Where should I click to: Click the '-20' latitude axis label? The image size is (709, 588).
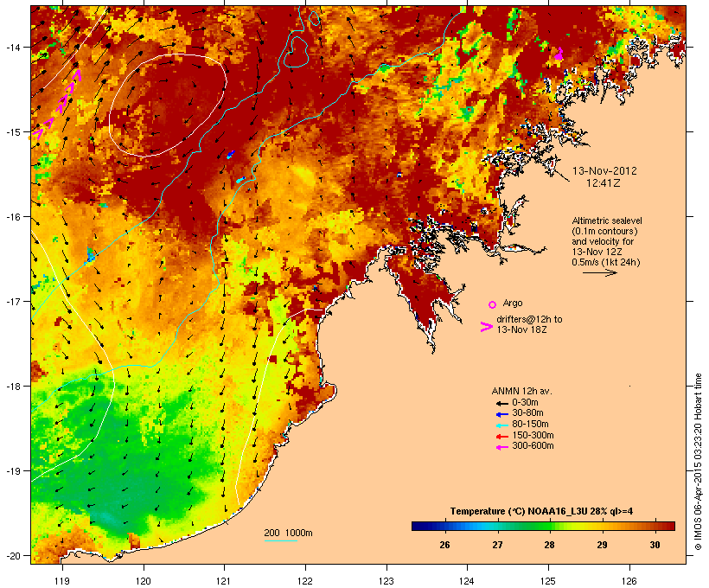click(x=12, y=556)
